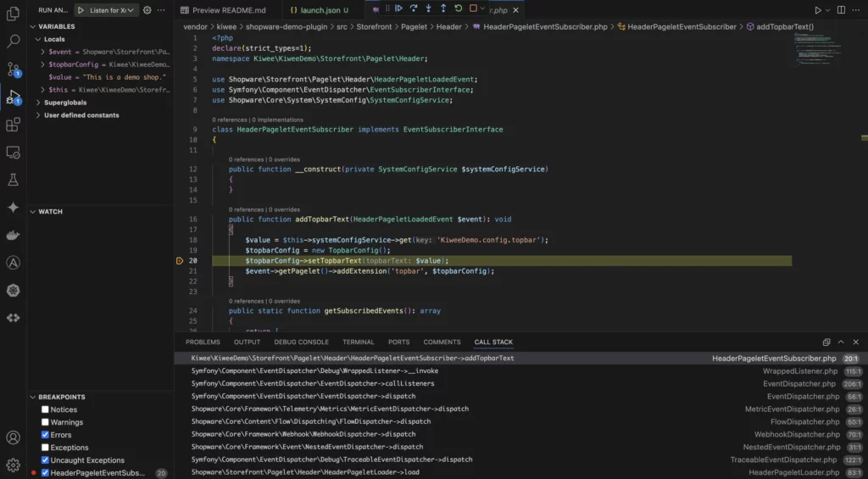Maximize the bottom panel size

click(841, 343)
